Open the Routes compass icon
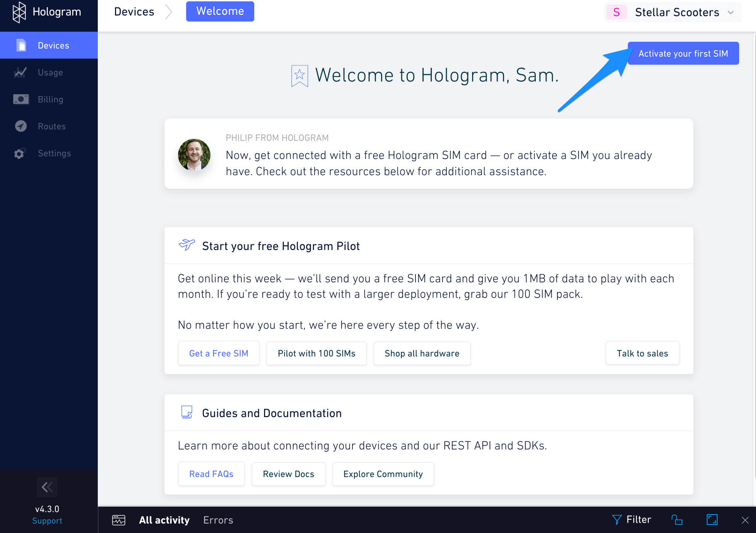756x533 pixels. click(x=21, y=126)
